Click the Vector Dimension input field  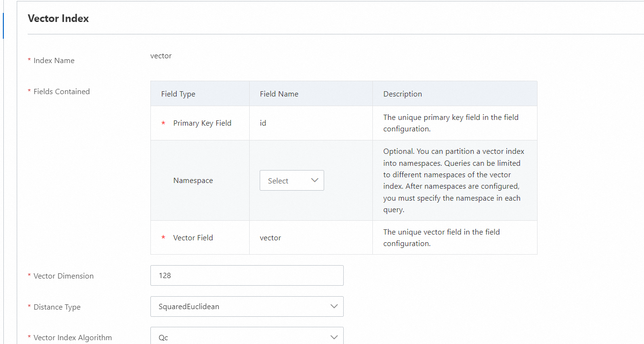247,276
